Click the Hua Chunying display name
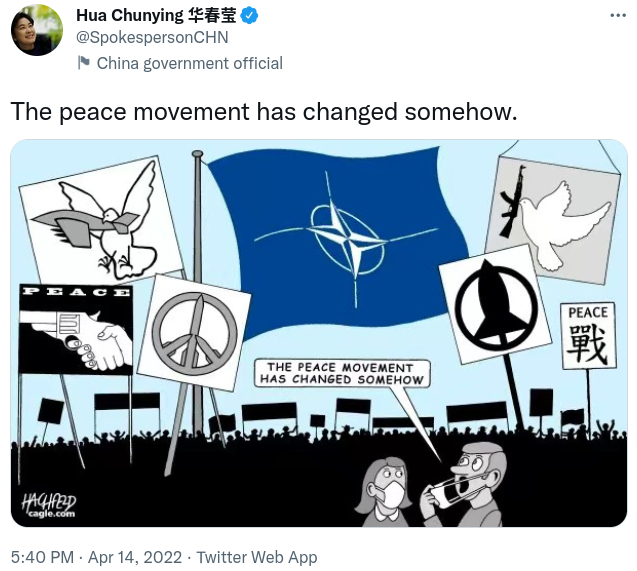The image size is (637, 571). tap(156, 15)
